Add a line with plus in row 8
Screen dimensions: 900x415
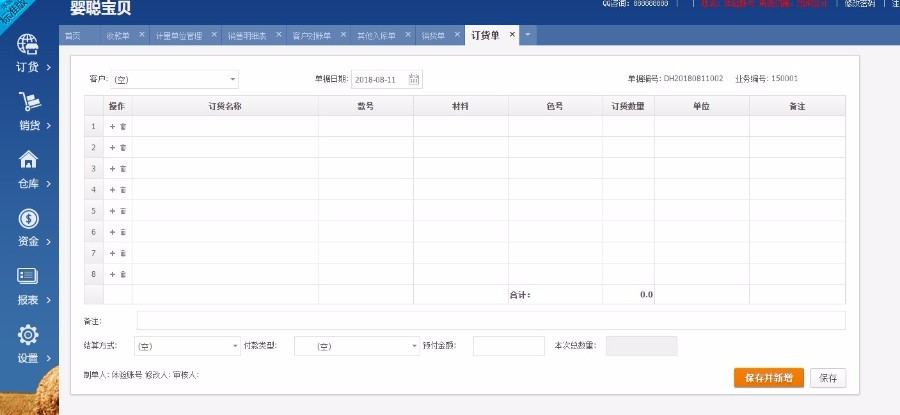click(x=112, y=274)
